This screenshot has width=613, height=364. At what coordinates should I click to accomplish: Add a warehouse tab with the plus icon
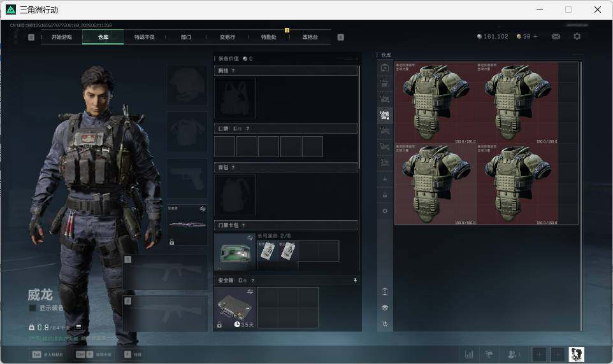click(x=385, y=179)
